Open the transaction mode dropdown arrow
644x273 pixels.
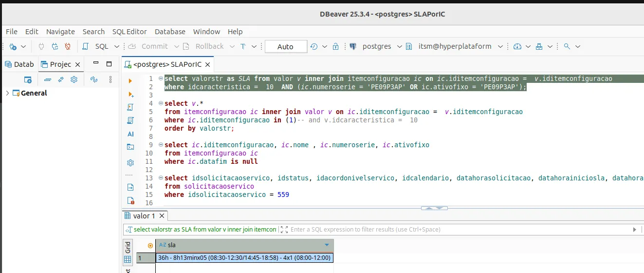255,47
